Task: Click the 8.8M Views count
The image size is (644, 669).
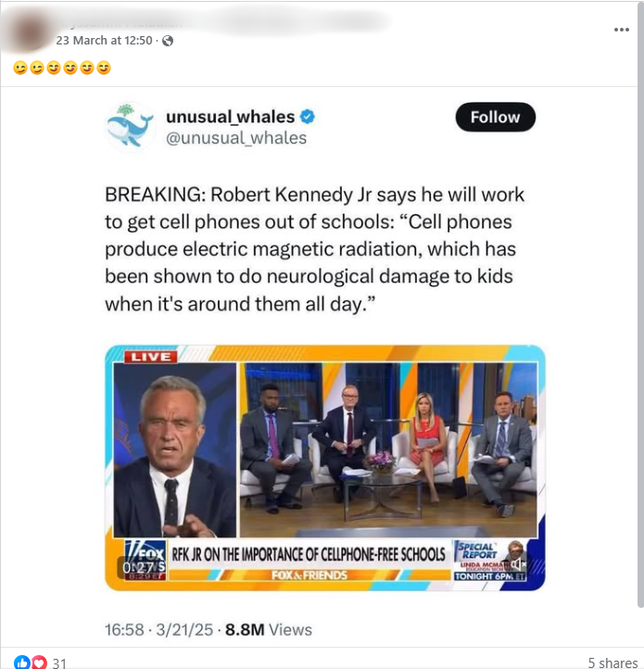Action: tap(269, 630)
